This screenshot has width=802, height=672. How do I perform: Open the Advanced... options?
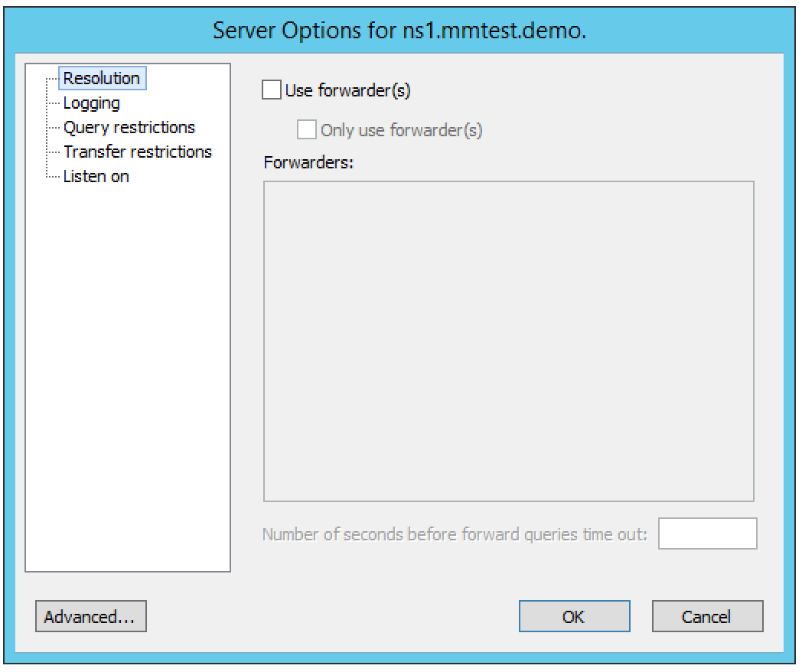(x=90, y=616)
